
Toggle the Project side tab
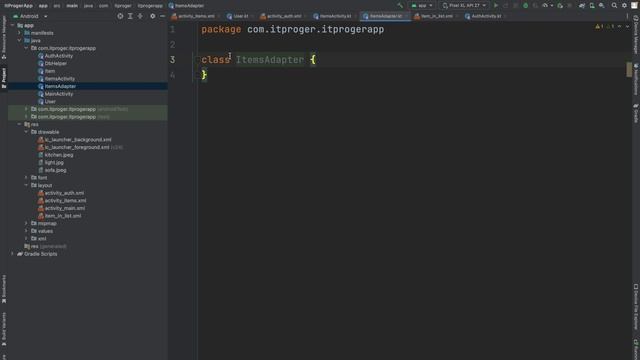[4, 78]
